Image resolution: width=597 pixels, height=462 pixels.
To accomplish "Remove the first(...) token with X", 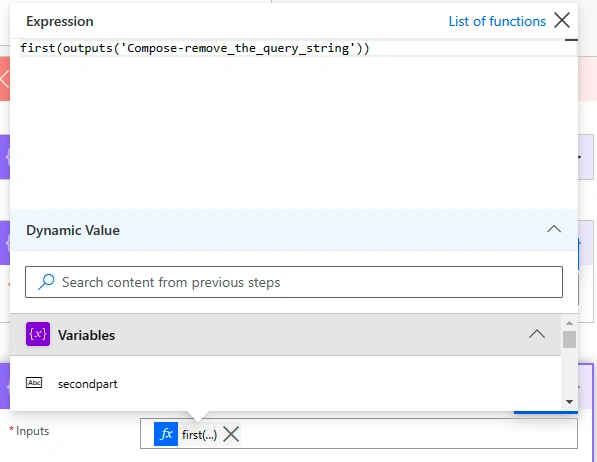I will (x=231, y=434).
